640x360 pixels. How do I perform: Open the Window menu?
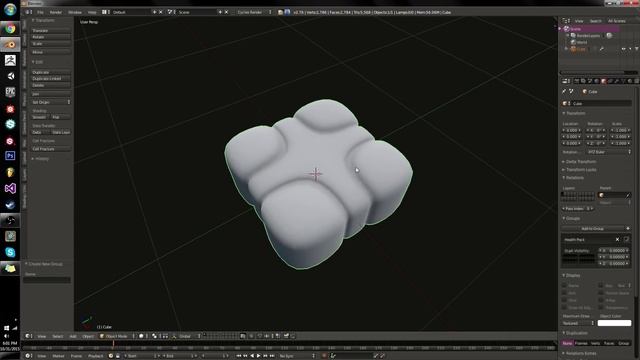[x=75, y=12]
